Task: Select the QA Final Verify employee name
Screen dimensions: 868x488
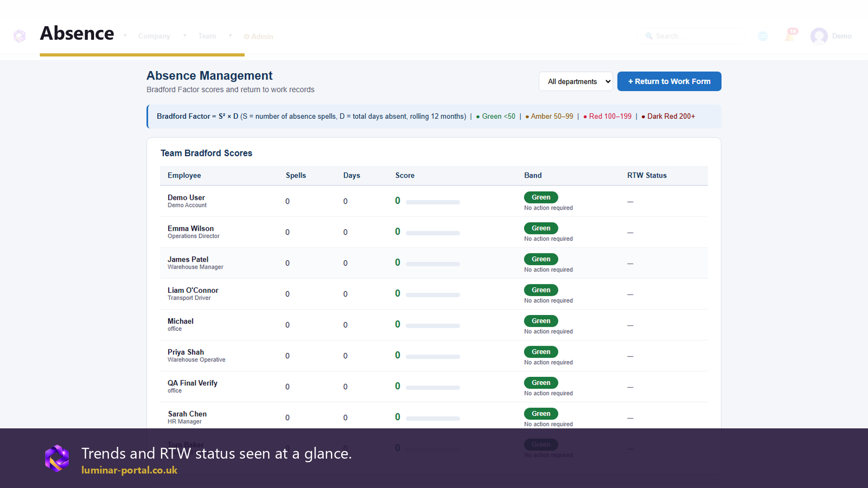Action: coord(193,383)
